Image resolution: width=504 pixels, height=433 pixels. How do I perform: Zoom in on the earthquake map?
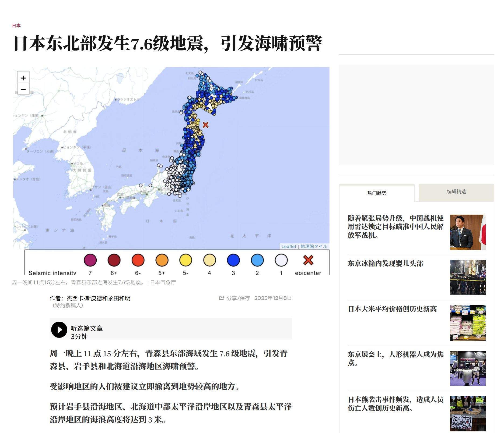click(23, 78)
